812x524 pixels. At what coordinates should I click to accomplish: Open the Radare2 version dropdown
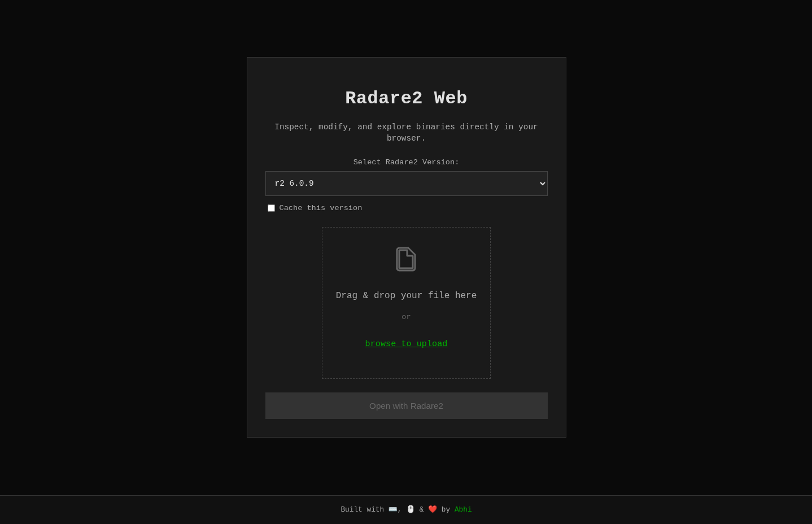(x=407, y=184)
